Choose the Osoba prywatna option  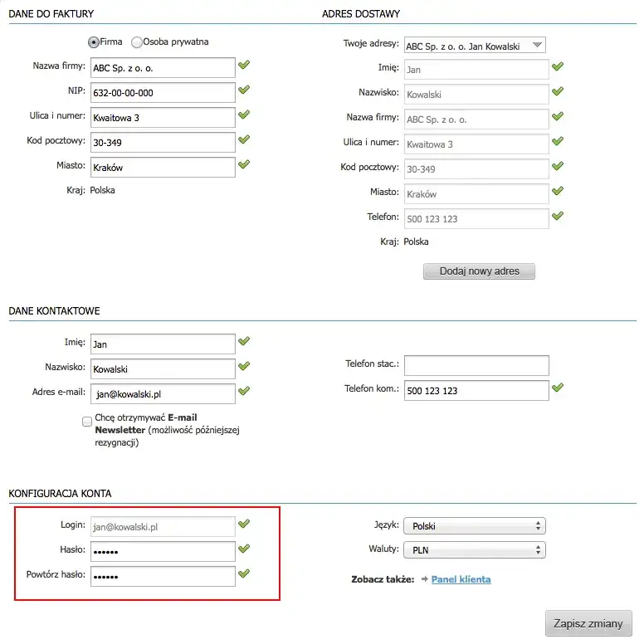tap(136, 41)
